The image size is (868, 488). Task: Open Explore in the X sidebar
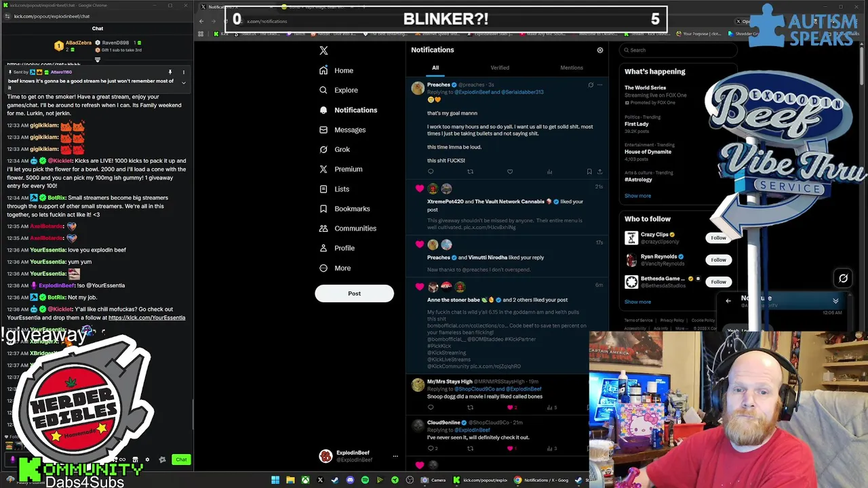coord(338,90)
